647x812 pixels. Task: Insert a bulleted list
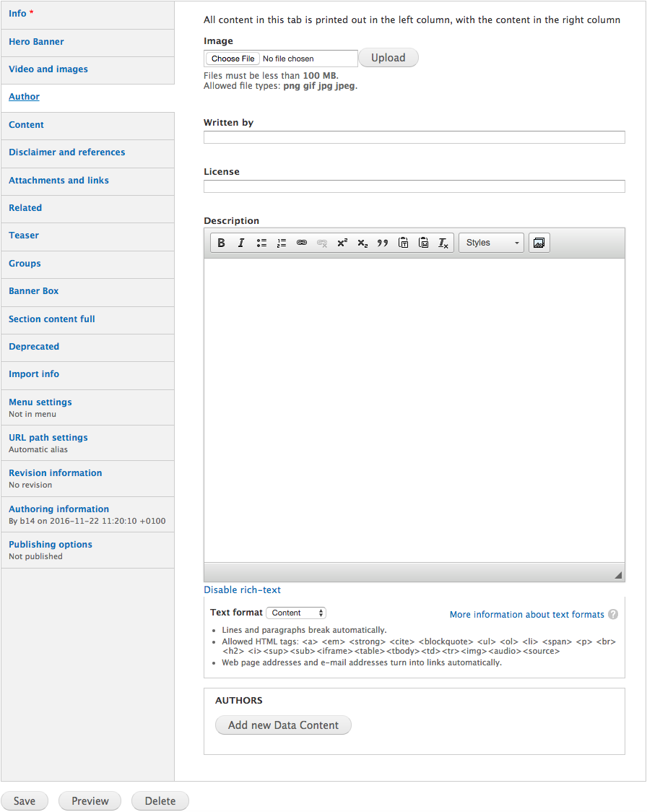click(x=261, y=243)
